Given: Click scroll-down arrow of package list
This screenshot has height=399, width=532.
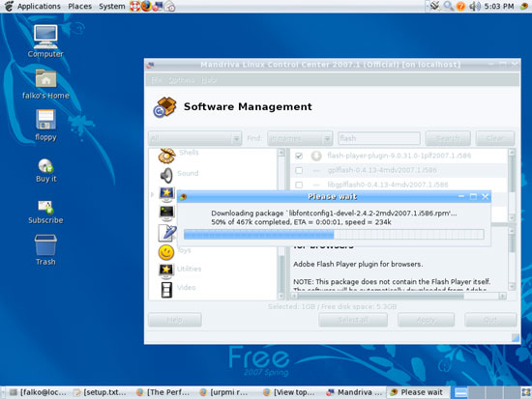Looking at the screenshot, I should pos(512,217).
